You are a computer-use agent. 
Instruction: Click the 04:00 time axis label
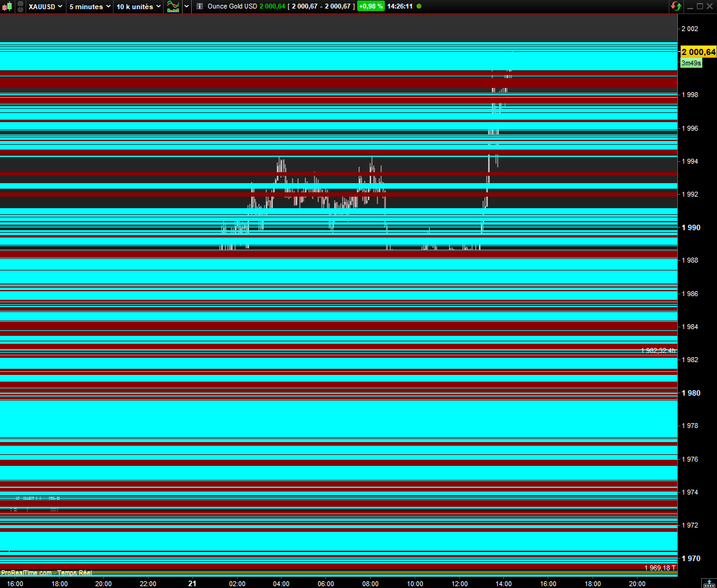point(281,584)
